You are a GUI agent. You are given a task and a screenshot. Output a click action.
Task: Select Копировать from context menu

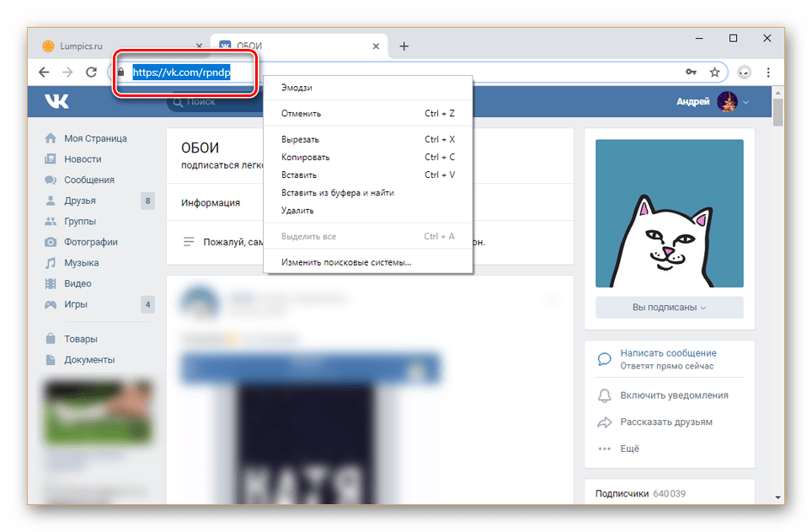click(x=368, y=157)
